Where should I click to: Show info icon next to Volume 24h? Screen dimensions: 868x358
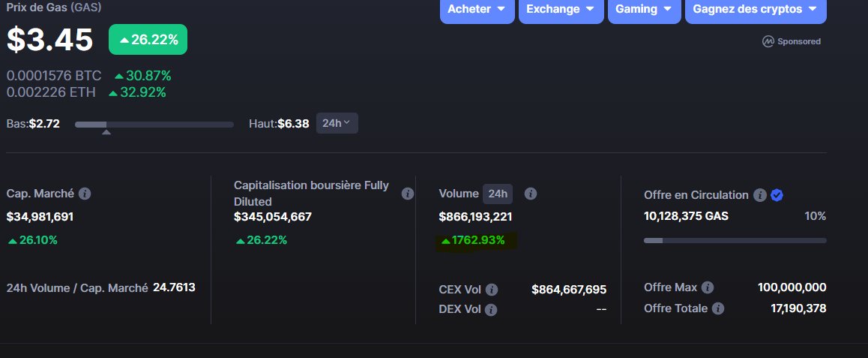pos(531,194)
